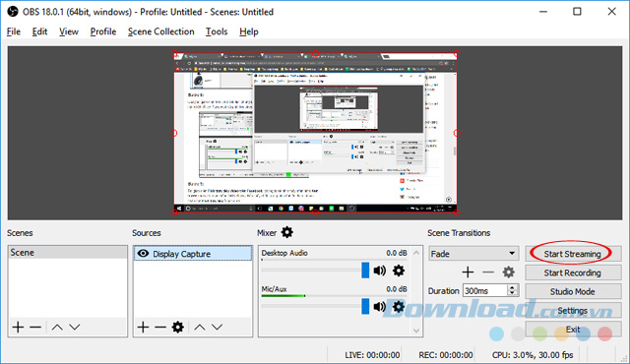The image size is (630, 364).
Task: Add a new source with plus icon
Action: tap(143, 327)
